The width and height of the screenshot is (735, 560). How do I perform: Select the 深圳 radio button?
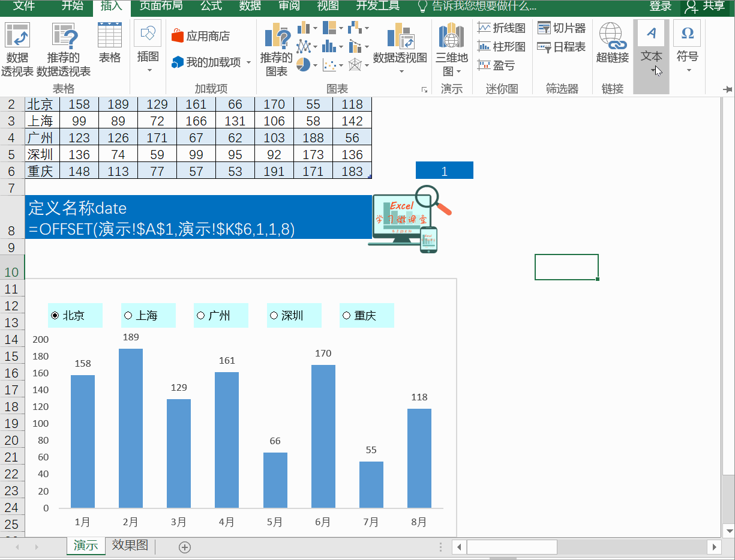pyautogui.click(x=274, y=316)
